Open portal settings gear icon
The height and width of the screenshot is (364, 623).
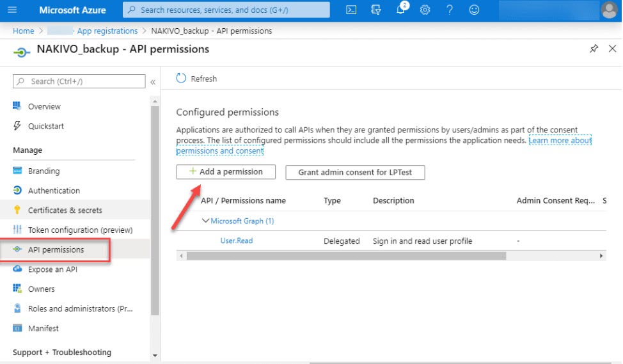coord(425,10)
